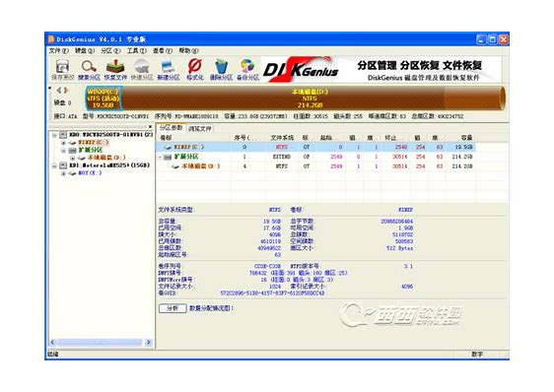Click the tree pane horizontal scrollbar thumb
Screen dimensions: 554x392
[x=100, y=342]
